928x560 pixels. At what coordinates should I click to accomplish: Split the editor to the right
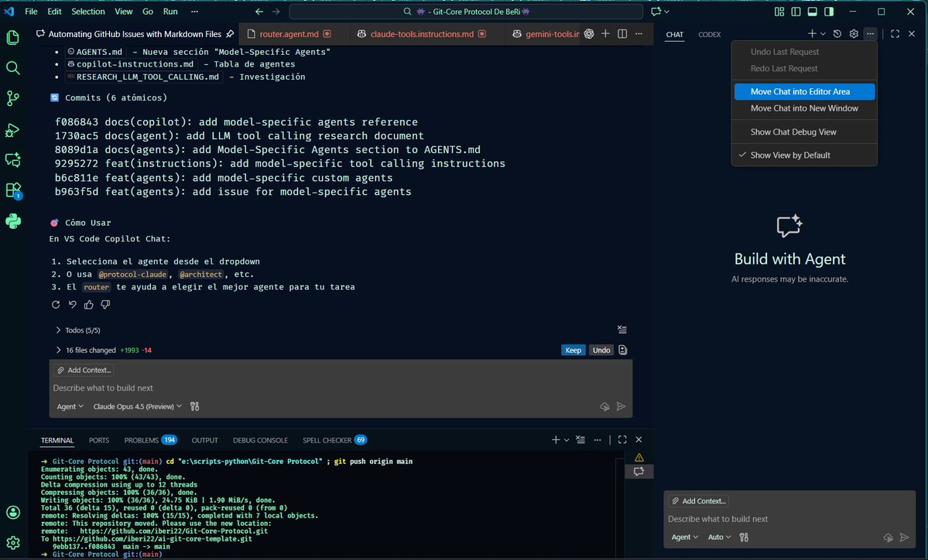[x=622, y=34]
